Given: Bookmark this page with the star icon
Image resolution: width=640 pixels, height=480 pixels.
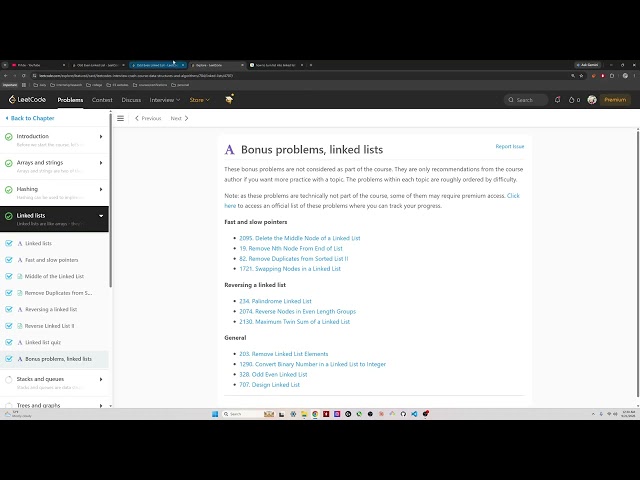Looking at the screenshot, I should pos(581,76).
